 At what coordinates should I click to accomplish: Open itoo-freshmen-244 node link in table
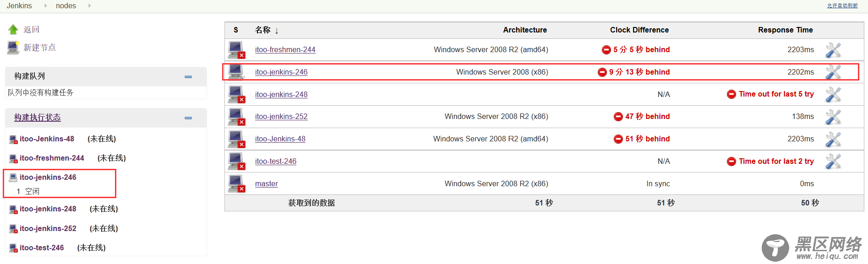click(x=285, y=49)
